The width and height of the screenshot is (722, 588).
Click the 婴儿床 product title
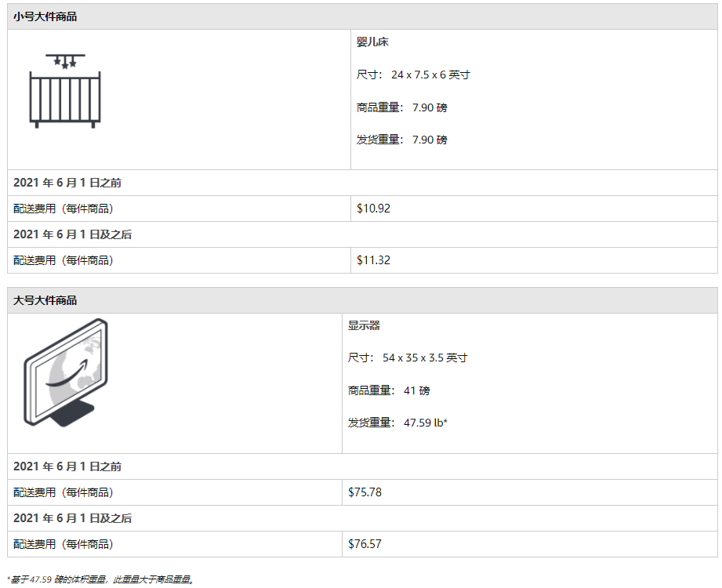point(372,42)
